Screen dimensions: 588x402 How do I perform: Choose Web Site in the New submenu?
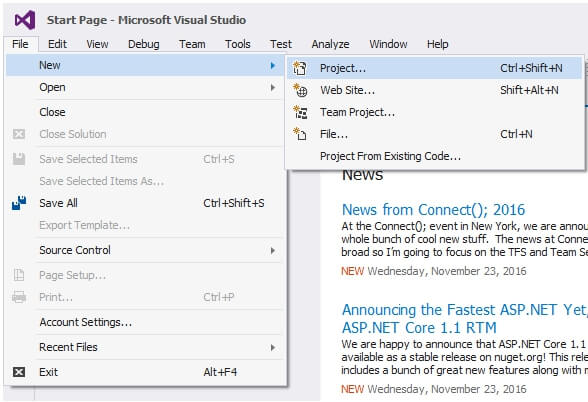434,90
